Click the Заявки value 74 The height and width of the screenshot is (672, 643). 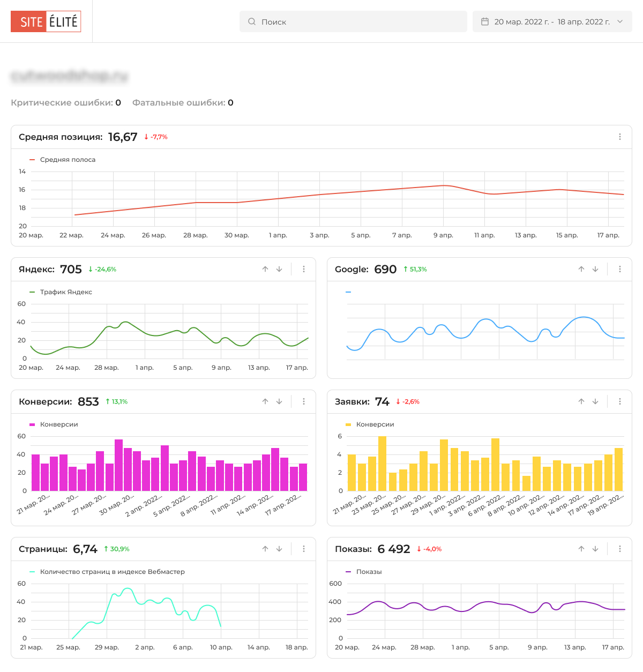point(382,401)
